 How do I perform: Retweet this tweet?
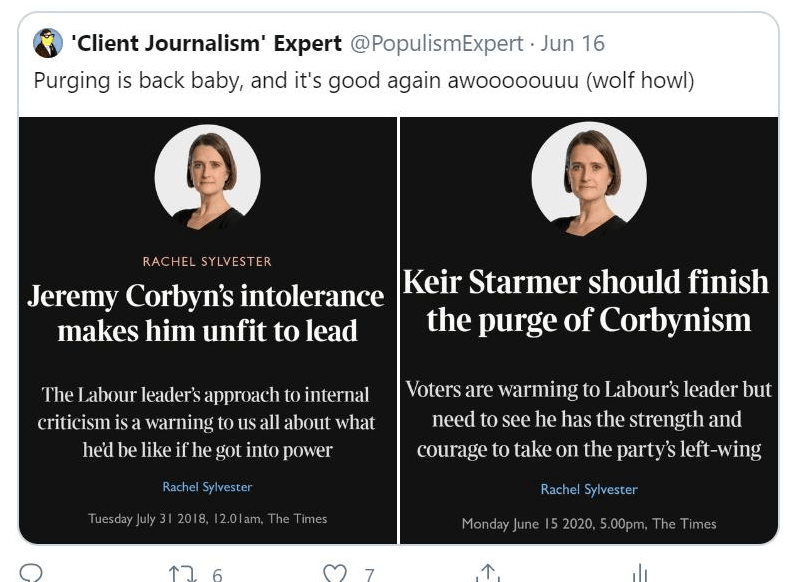click(x=182, y=574)
